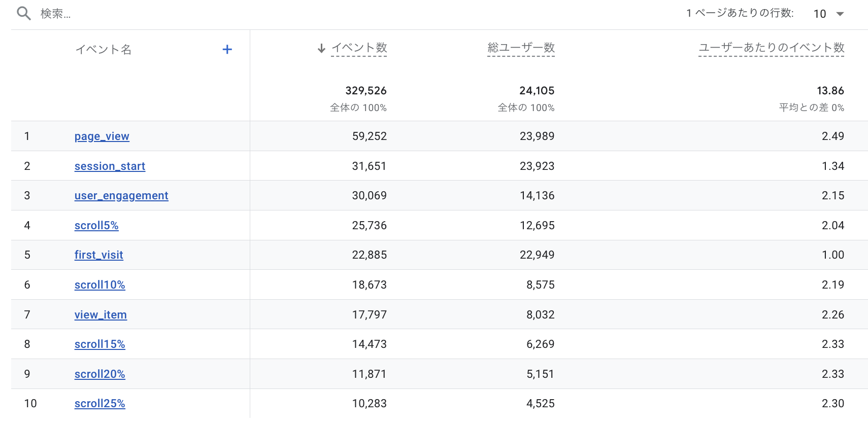Open the scroll10% event link
The width and height of the screenshot is (868, 425).
(99, 285)
